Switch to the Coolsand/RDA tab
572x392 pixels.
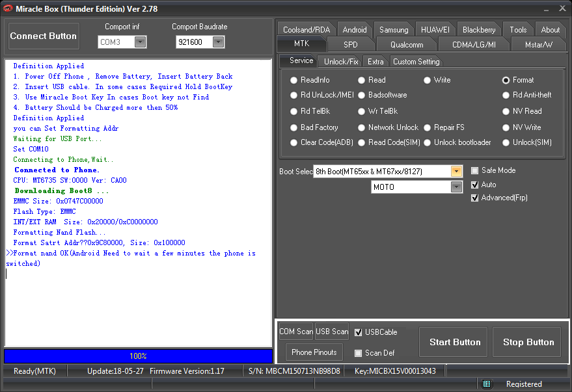306,29
